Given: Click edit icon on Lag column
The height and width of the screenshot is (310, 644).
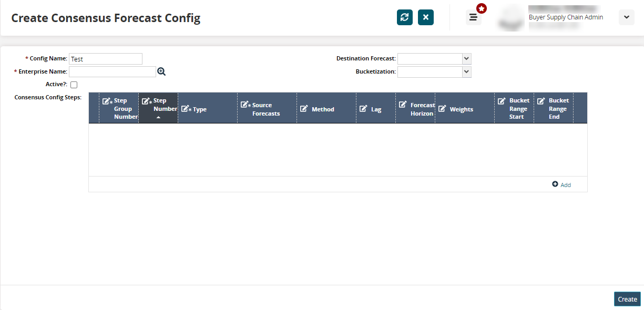Looking at the screenshot, I should pos(363,109).
